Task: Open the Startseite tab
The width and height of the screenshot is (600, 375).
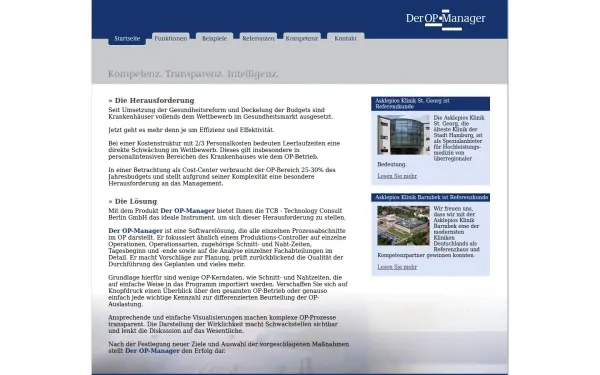Action: (127, 39)
